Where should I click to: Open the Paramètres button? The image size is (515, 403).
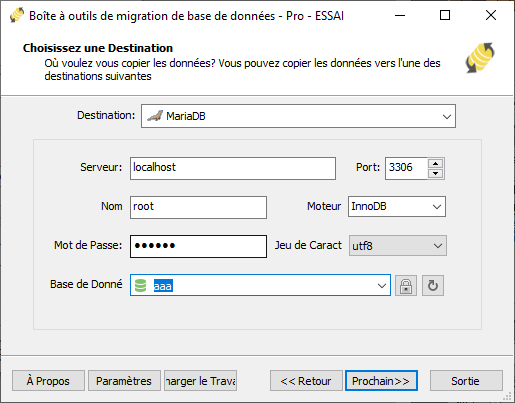click(124, 381)
